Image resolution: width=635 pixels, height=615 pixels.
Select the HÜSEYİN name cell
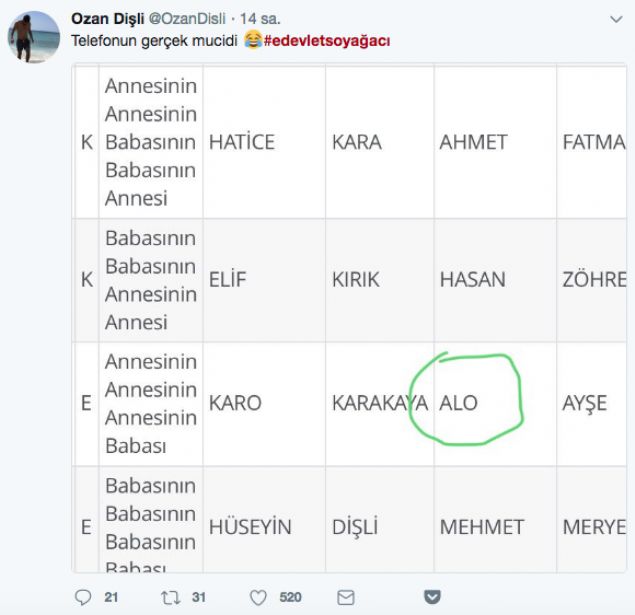[250, 527]
